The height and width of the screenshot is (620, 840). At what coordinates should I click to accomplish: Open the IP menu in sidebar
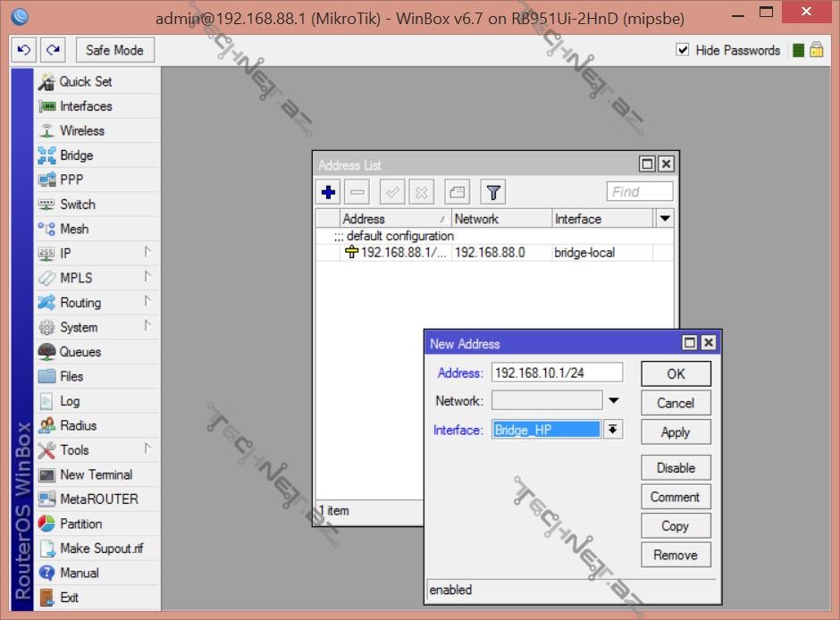click(x=65, y=254)
